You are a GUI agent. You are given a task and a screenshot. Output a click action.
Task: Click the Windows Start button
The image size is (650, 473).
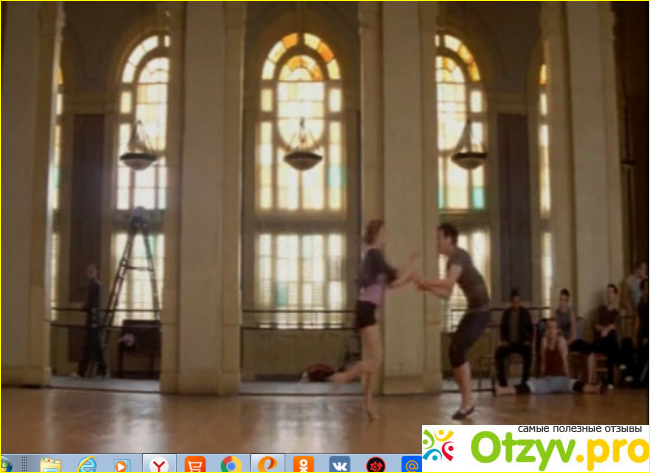coord(6,465)
